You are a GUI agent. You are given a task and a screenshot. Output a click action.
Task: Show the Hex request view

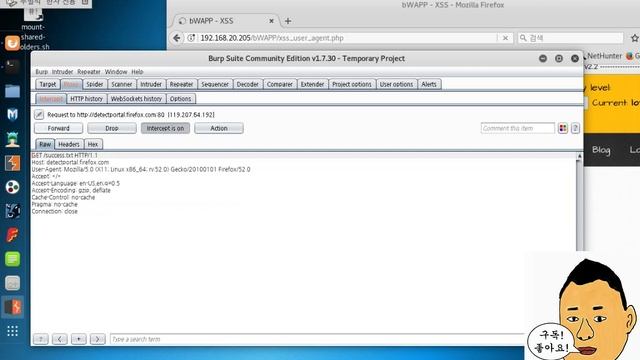93,144
